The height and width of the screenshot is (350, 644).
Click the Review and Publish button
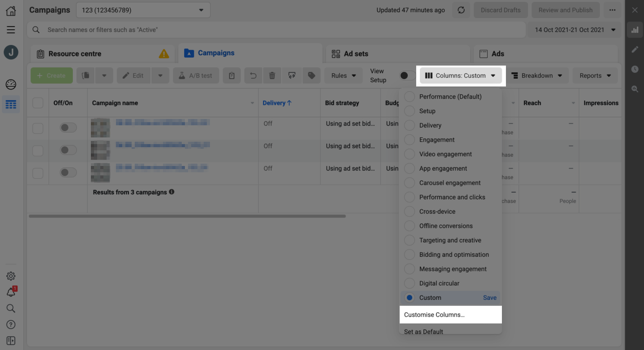[565, 10]
